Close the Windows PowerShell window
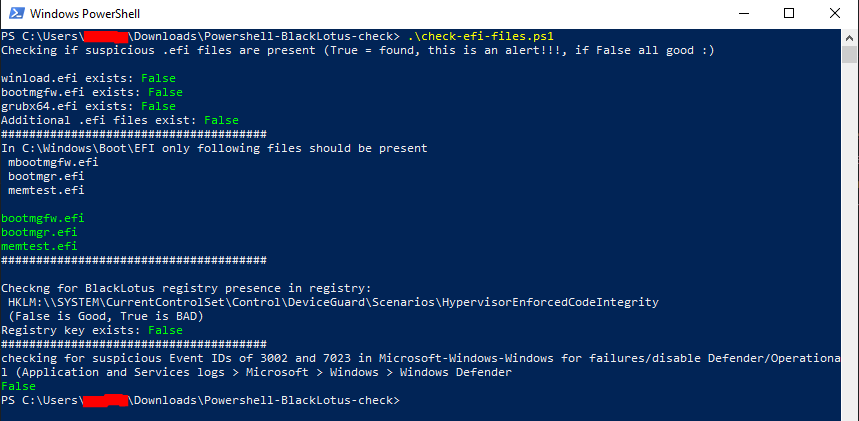Image resolution: width=859 pixels, height=421 pixels. [835, 14]
